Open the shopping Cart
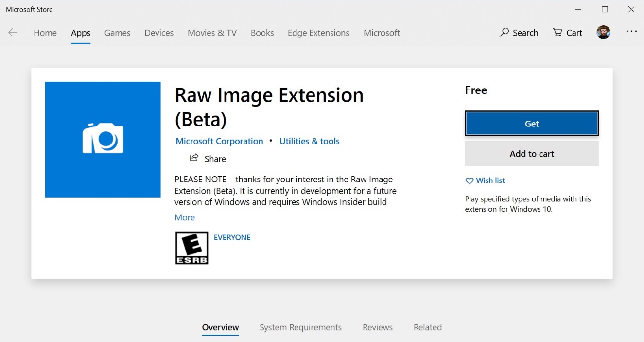This screenshot has height=342, width=644. [x=567, y=33]
